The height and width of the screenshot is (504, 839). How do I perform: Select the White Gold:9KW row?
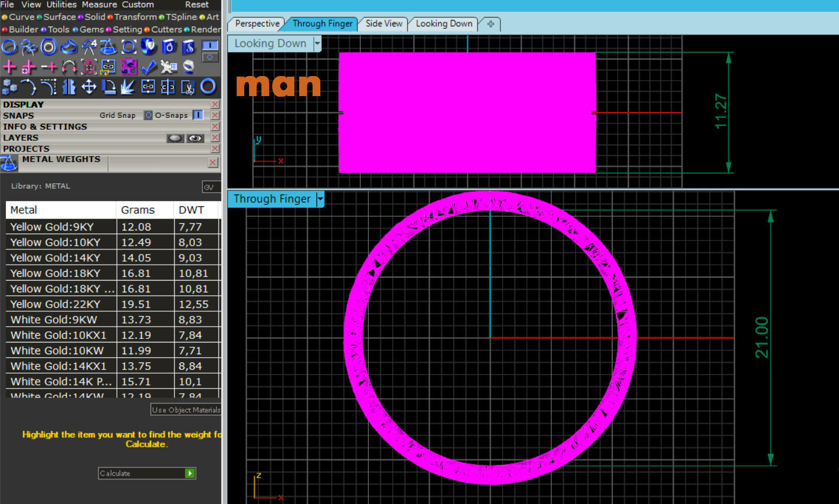(113, 319)
